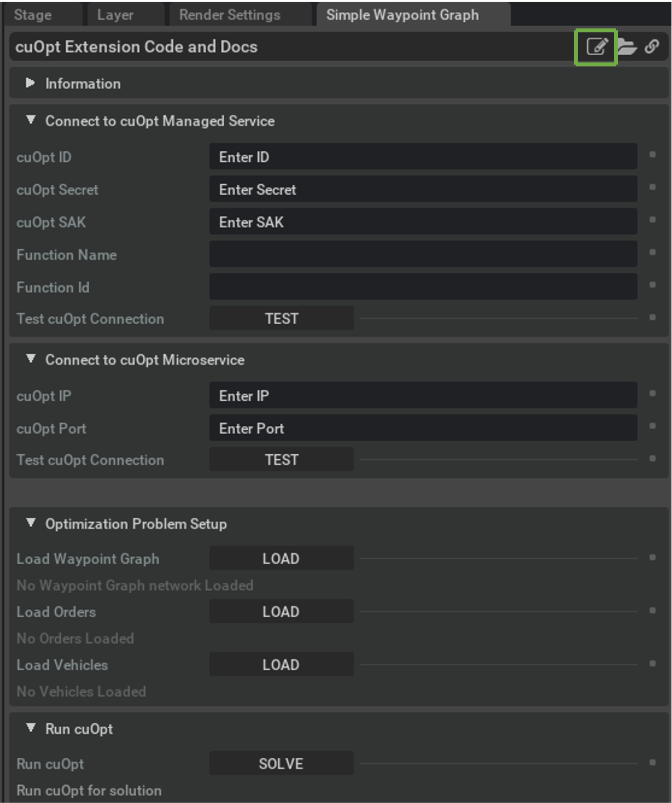This screenshot has height=803, width=672.
Task: Open the extension folder icon
Action: (x=627, y=47)
